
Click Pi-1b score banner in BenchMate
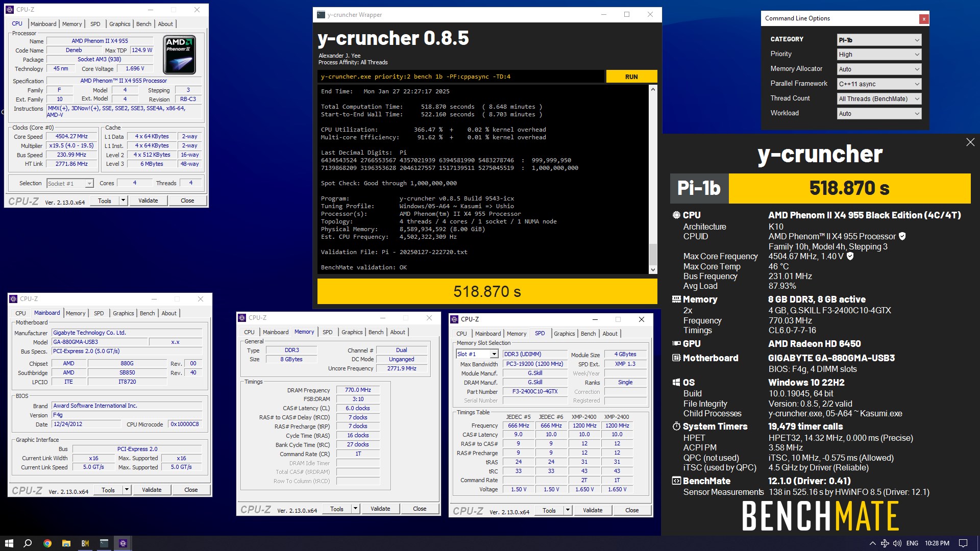[x=820, y=188]
